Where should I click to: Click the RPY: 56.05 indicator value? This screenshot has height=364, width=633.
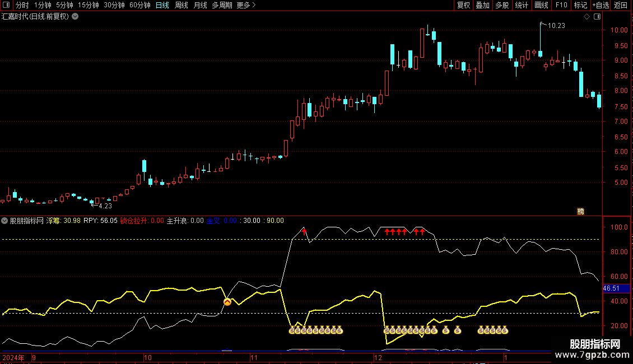tap(100, 221)
